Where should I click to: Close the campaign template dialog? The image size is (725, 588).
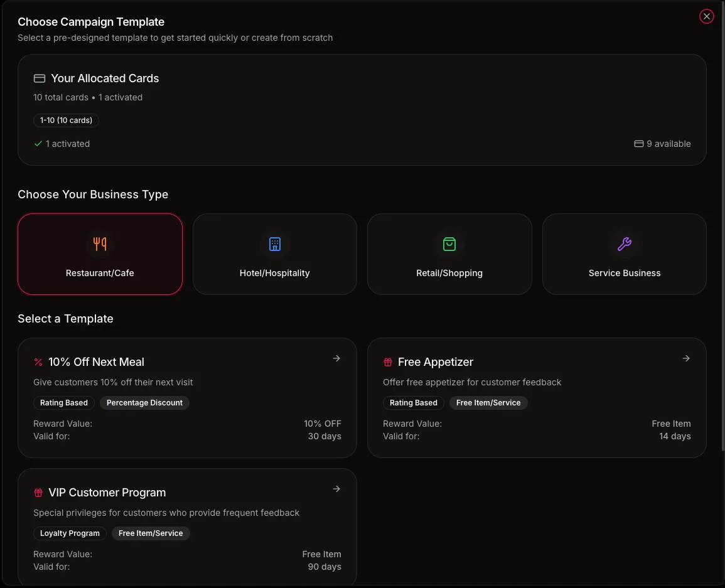[707, 17]
